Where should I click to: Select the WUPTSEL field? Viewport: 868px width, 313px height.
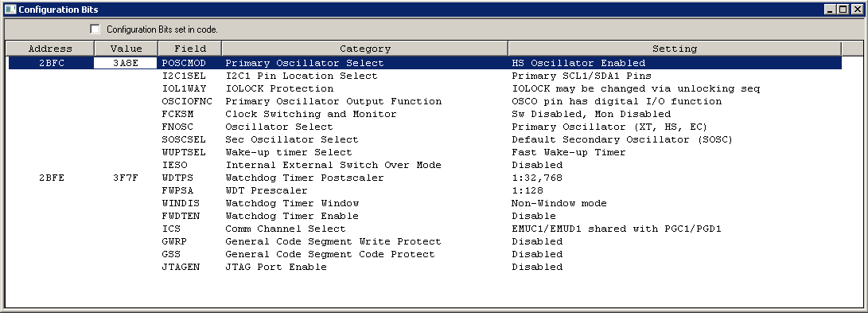184,152
